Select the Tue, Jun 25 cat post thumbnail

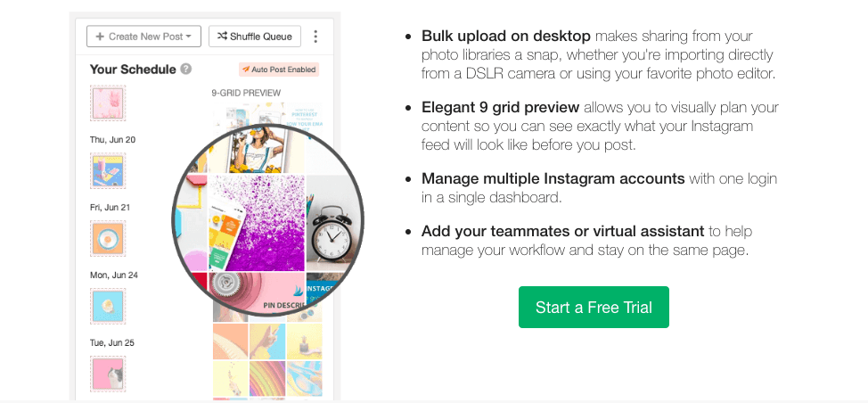pyautogui.click(x=108, y=374)
